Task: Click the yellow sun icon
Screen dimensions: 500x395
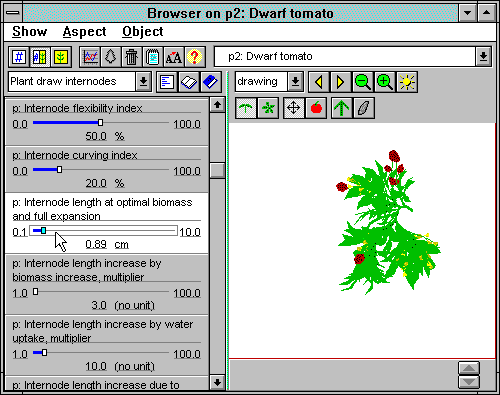Action: (x=407, y=82)
